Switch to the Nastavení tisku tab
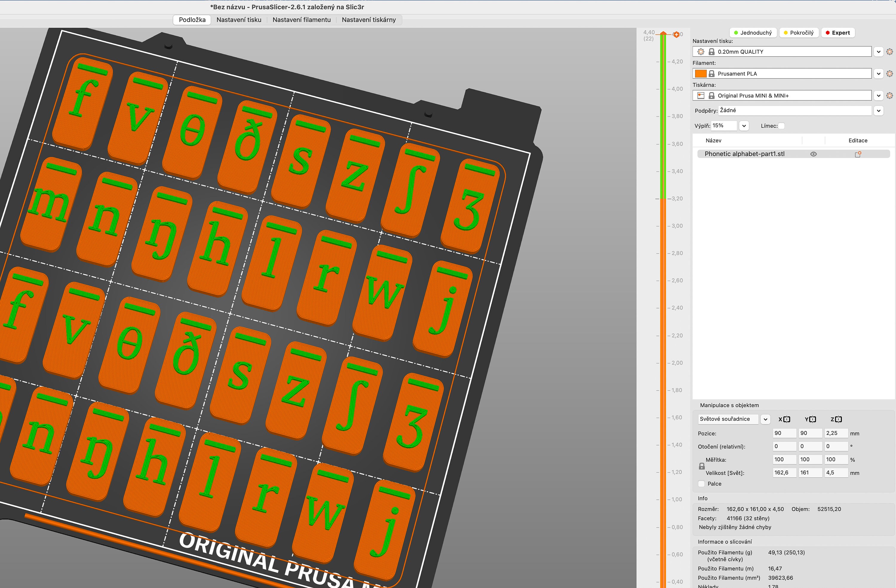 (x=240, y=20)
